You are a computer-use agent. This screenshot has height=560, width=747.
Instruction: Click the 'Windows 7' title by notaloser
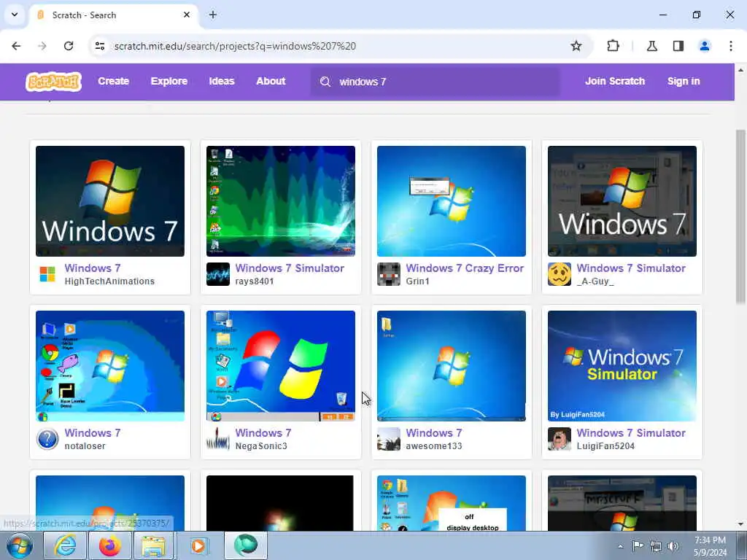click(x=93, y=433)
